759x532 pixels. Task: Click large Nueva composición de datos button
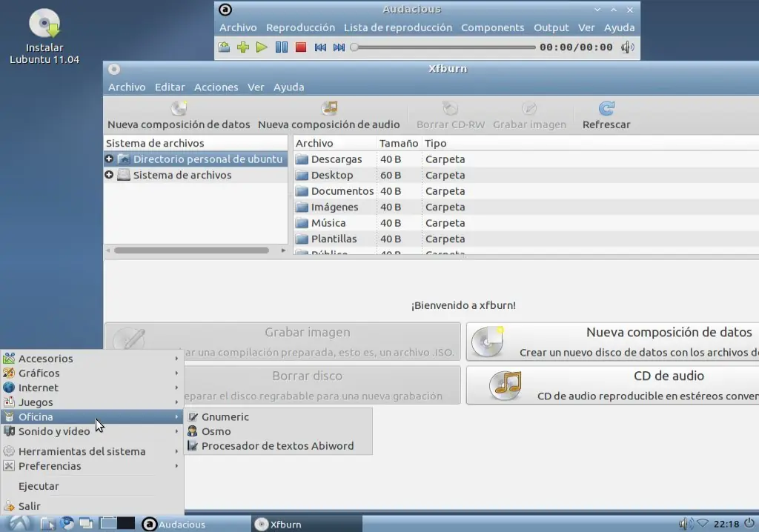click(x=612, y=342)
